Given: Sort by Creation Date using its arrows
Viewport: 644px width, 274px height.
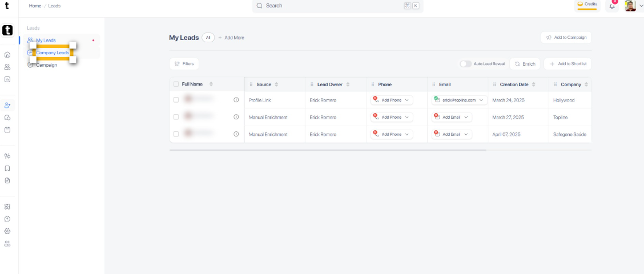Looking at the screenshot, I should pyautogui.click(x=533, y=84).
